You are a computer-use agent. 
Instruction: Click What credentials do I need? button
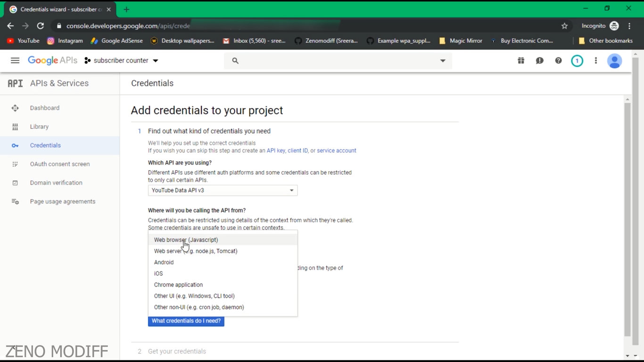(186, 321)
